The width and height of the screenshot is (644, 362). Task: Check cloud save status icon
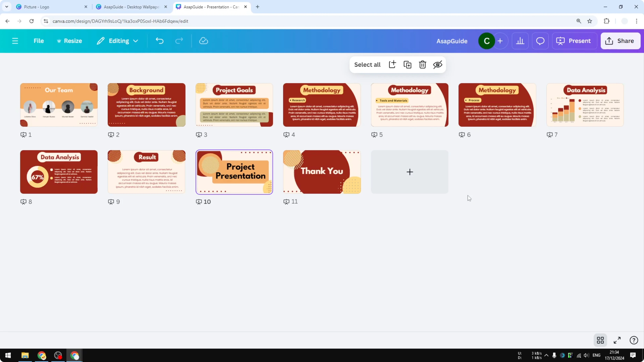click(204, 41)
